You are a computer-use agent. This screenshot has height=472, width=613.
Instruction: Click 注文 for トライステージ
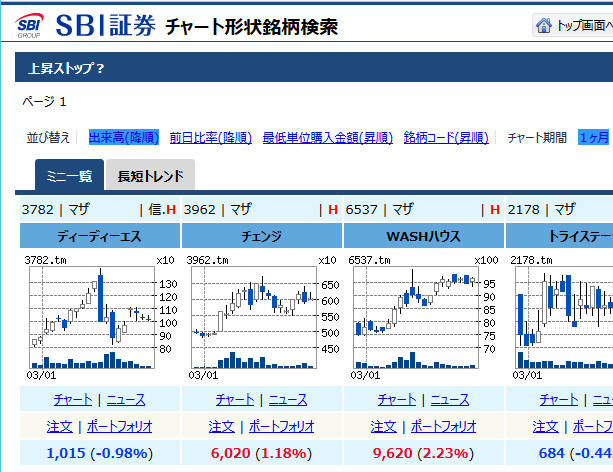coord(546,426)
